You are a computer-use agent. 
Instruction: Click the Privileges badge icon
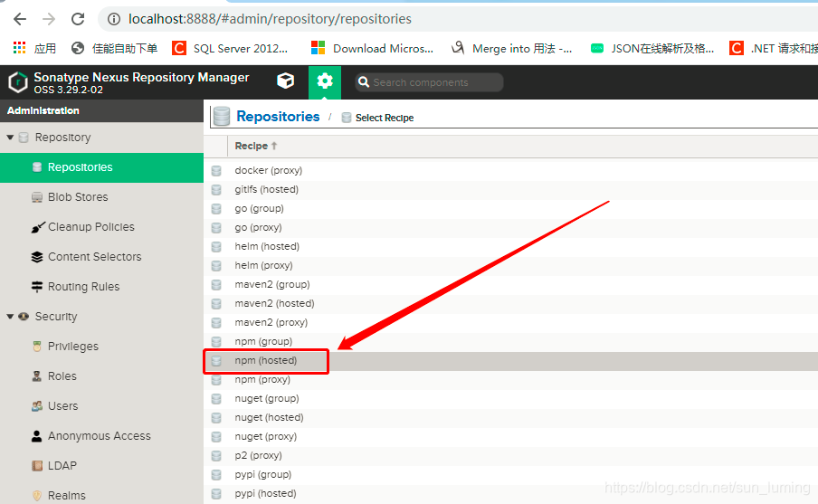[37, 347]
